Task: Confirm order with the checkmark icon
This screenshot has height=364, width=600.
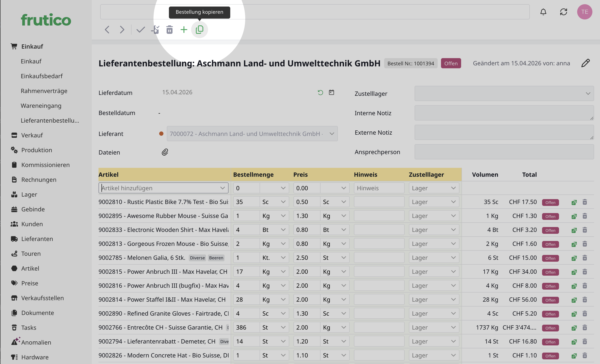Action: 141,30
